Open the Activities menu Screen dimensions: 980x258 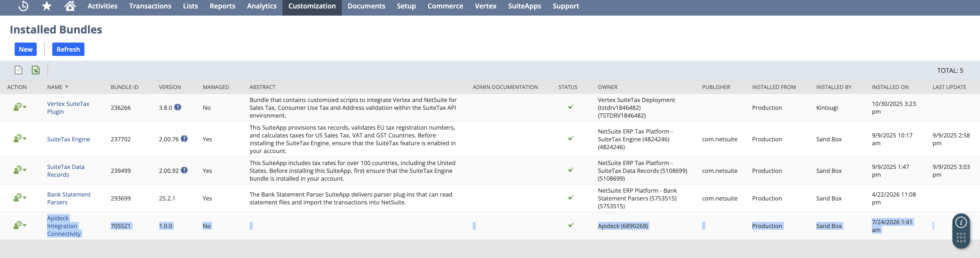[x=102, y=6]
